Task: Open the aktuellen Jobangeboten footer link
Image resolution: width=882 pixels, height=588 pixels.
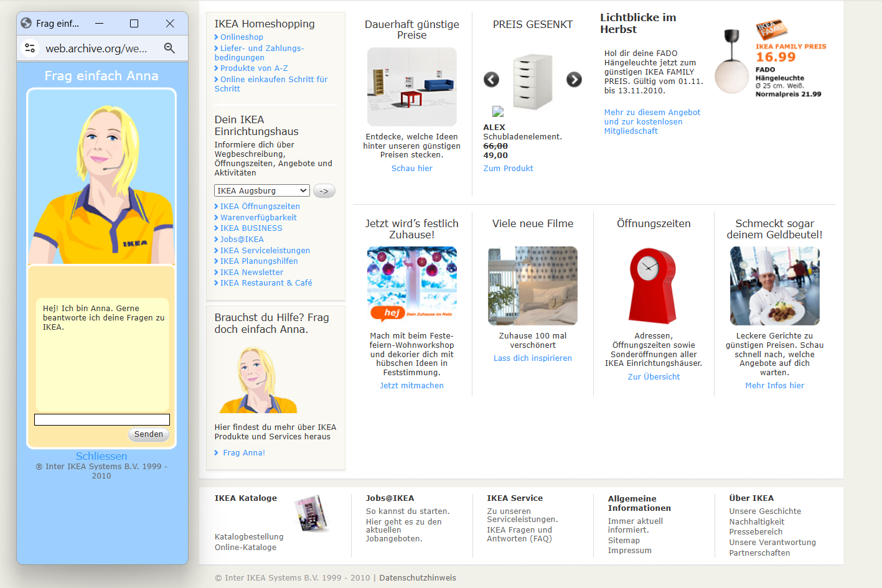Action: click(x=404, y=531)
